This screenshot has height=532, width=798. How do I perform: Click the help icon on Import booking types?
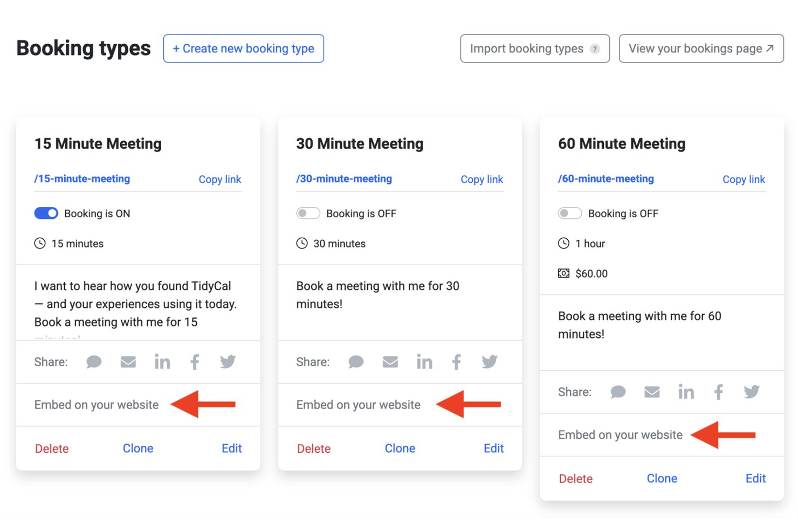coord(595,49)
